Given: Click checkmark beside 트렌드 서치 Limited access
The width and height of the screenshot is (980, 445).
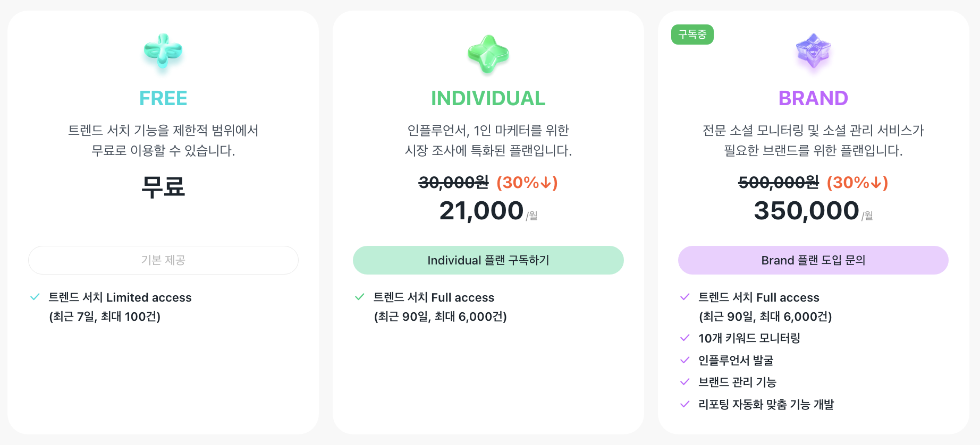Looking at the screenshot, I should point(35,297).
